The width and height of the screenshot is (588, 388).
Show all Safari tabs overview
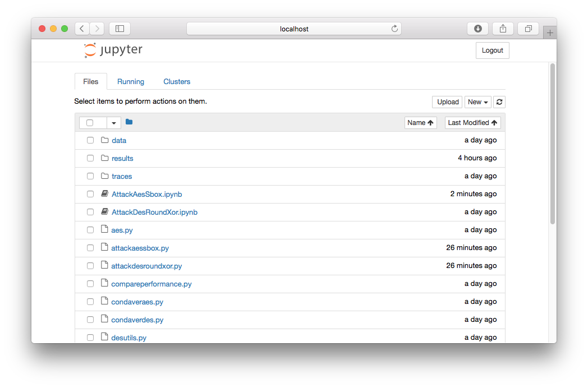click(x=528, y=29)
